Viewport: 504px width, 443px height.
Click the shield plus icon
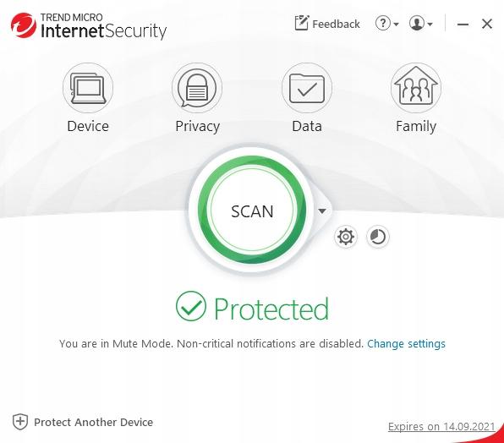click(20, 422)
